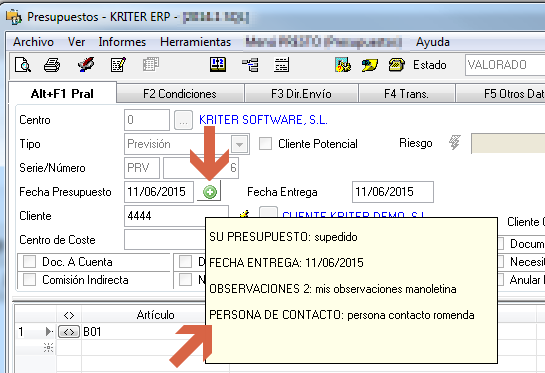The image size is (545, 373).
Task: Click the KRITER SOFTWARE, S.L. link
Action: point(263,120)
